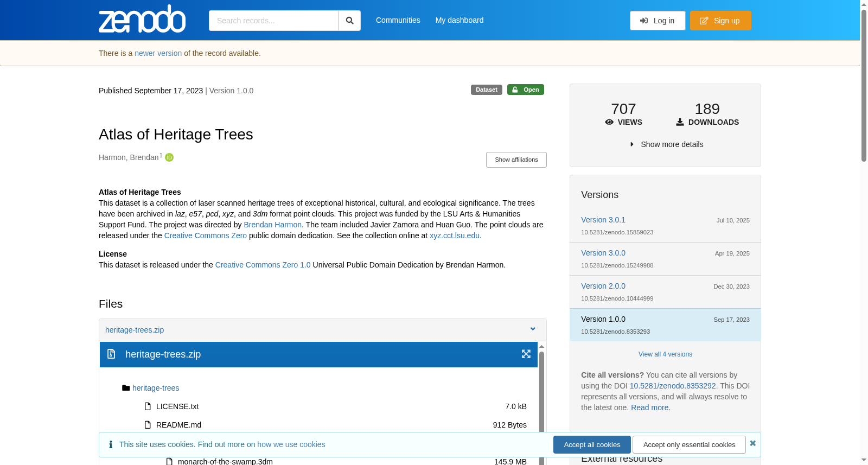
Task: Click the page vertical scrollbar thumb
Action: pos(864,86)
